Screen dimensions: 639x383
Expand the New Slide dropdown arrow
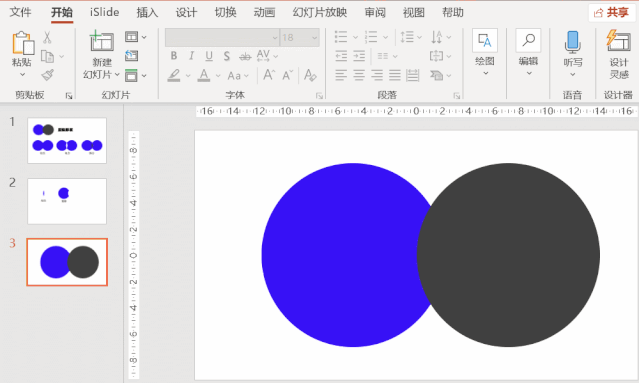pyautogui.click(x=117, y=75)
